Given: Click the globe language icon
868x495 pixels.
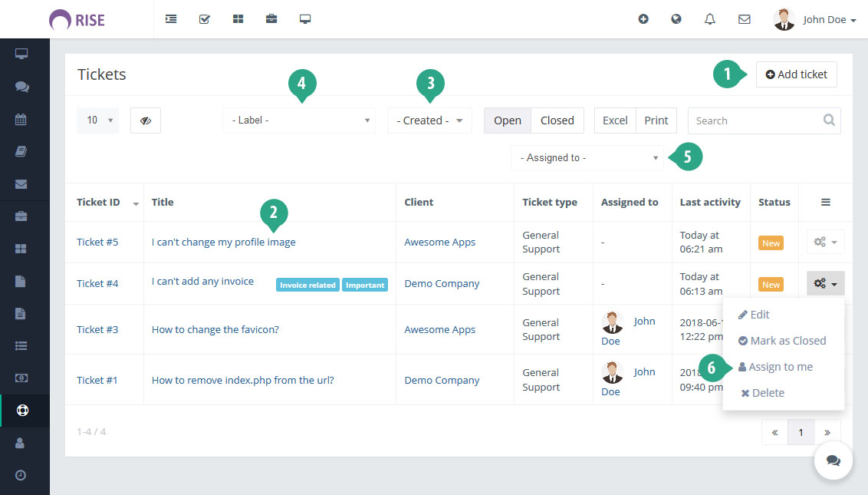Looking at the screenshot, I should [676, 19].
